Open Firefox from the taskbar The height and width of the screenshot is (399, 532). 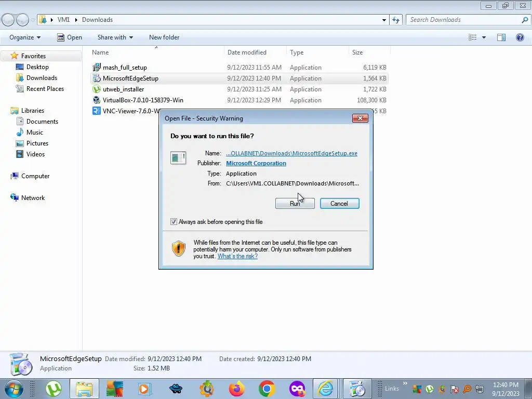click(x=236, y=389)
